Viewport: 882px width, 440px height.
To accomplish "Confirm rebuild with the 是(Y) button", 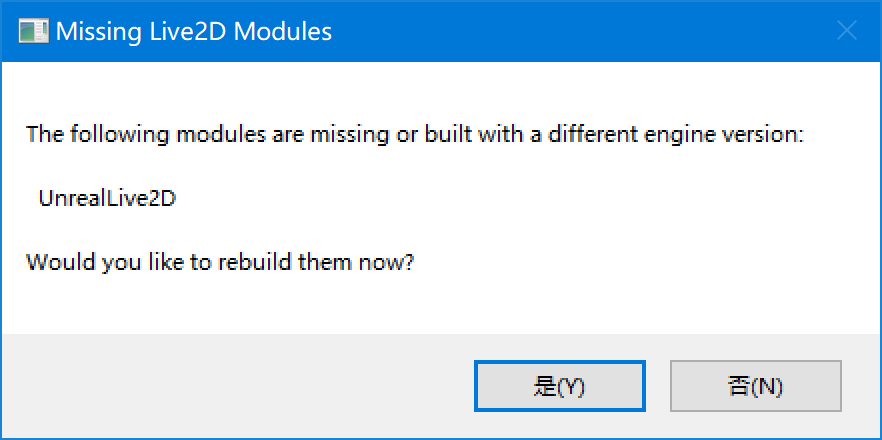I will click(x=560, y=386).
